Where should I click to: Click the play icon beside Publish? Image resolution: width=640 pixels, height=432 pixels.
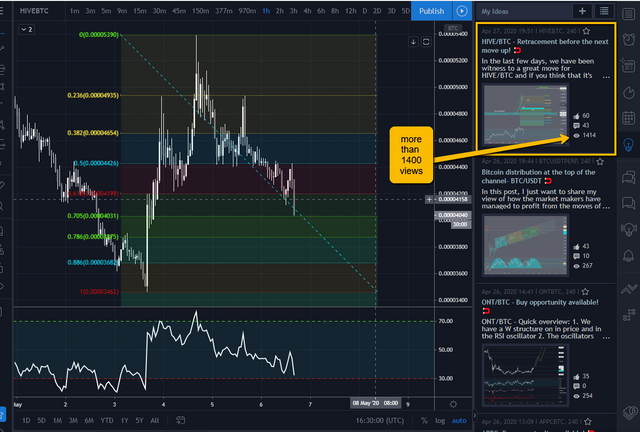coord(461,10)
